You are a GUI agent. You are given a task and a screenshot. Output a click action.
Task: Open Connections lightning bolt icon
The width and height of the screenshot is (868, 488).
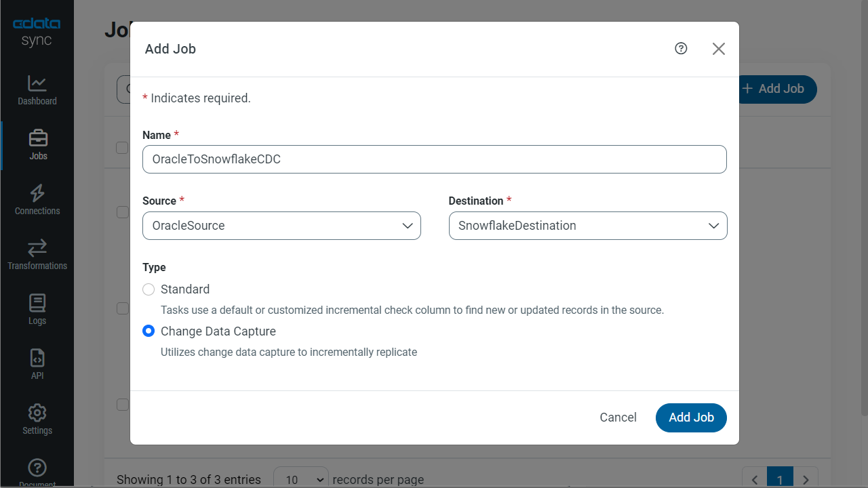pos(37,193)
